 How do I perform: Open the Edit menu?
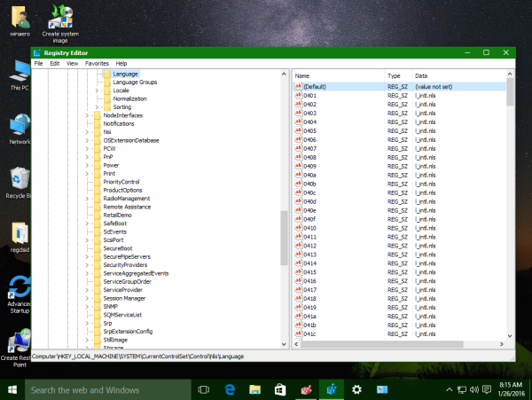pyautogui.click(x=55, y=64)
